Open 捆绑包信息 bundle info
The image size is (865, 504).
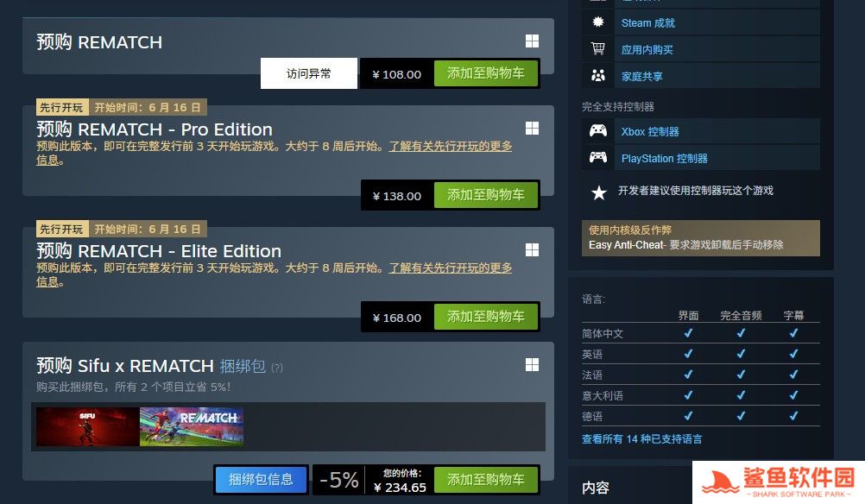(261, 480)
